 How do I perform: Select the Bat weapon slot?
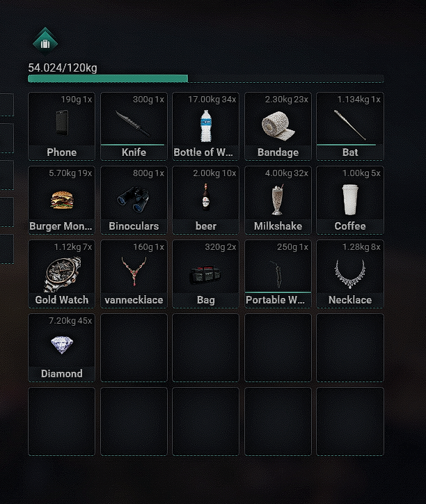tap(350, 126)
